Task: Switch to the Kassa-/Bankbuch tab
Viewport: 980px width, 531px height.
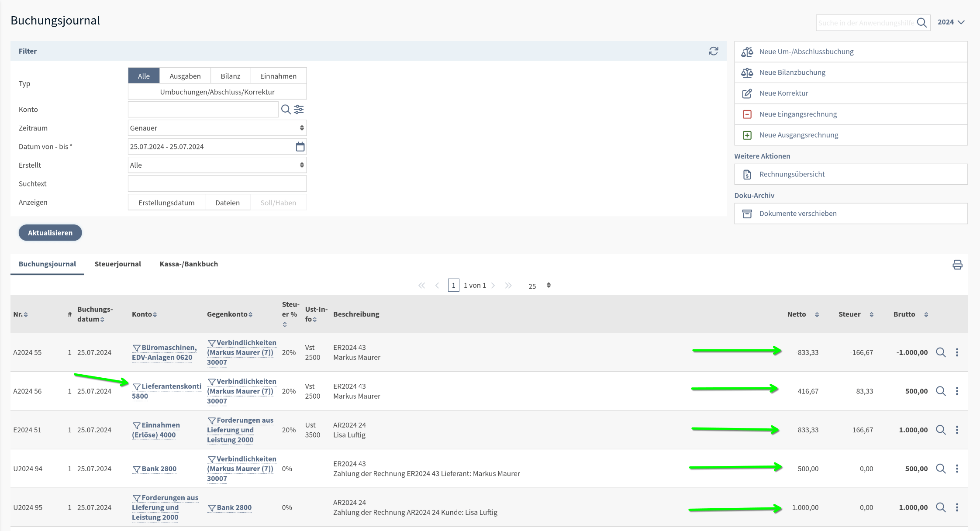Action: [189, 264]
